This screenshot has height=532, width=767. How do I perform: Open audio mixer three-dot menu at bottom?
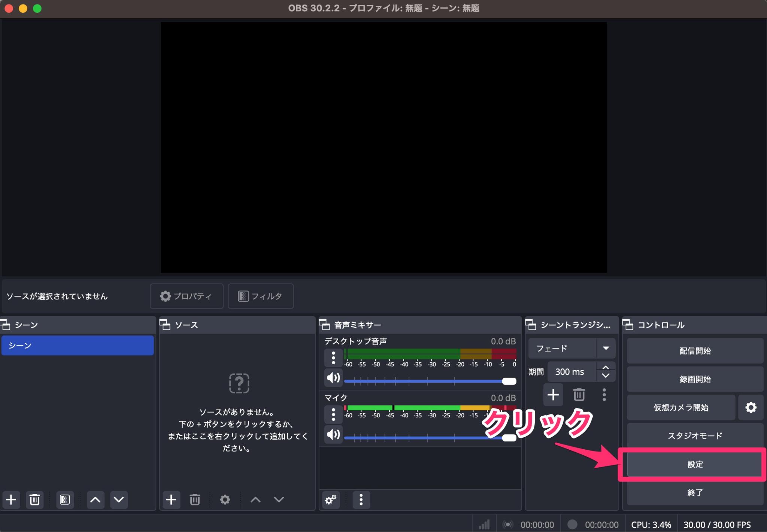tap(361, 499)
